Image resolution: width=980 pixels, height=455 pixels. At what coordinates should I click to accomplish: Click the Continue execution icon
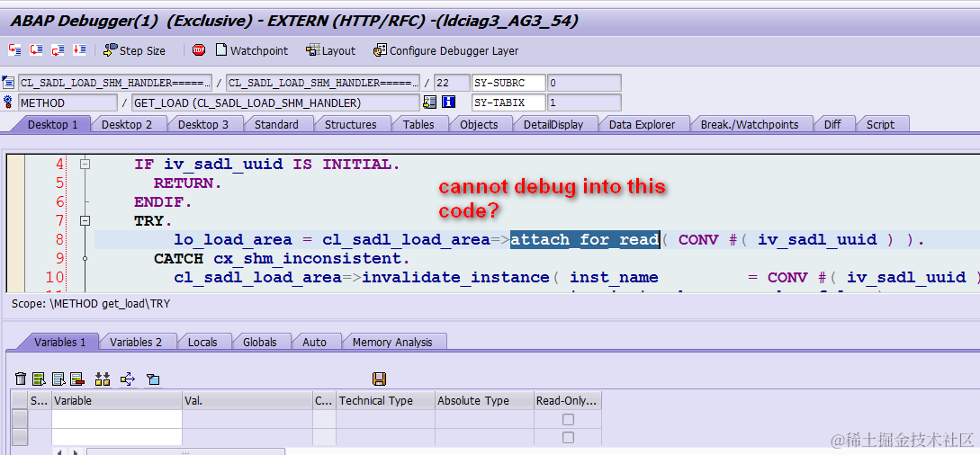79,50
